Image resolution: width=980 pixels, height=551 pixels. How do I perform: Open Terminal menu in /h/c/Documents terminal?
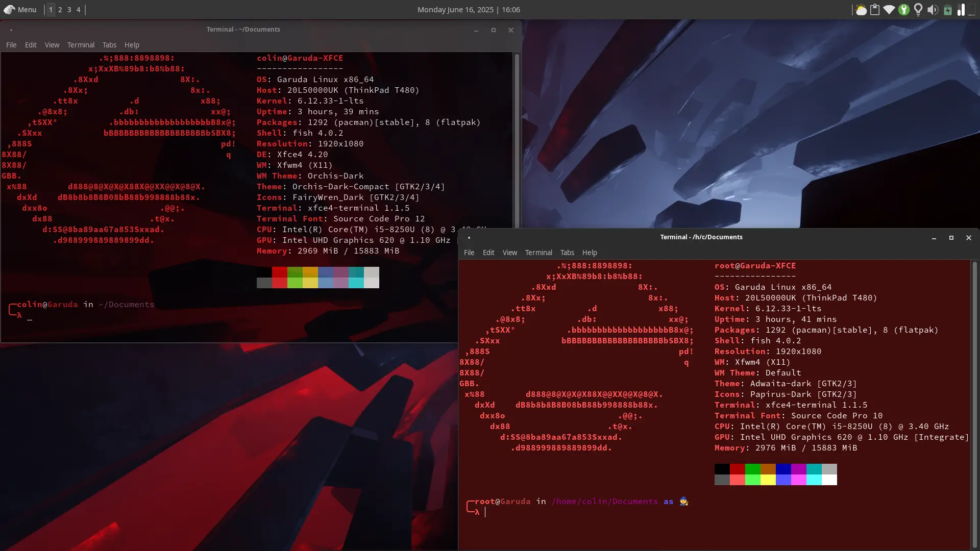click(x=538, y=253)
